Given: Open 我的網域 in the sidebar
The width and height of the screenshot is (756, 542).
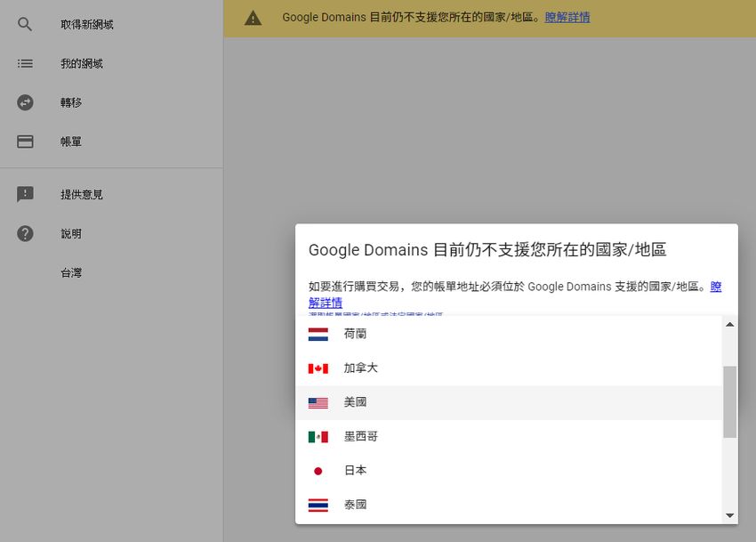Looking at the screenshot, I should tap(82, 64).
